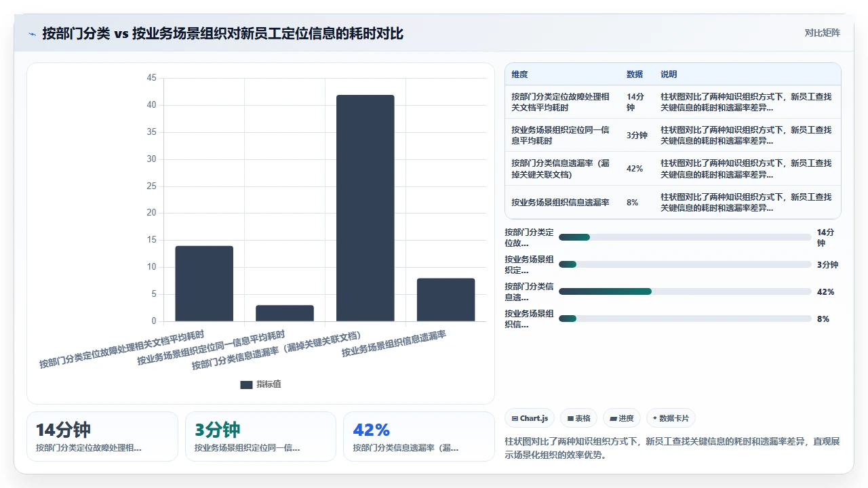Click the logo icon beside the title
The height and width of the screenshot is (488, 868).
(x=32, y=34)
